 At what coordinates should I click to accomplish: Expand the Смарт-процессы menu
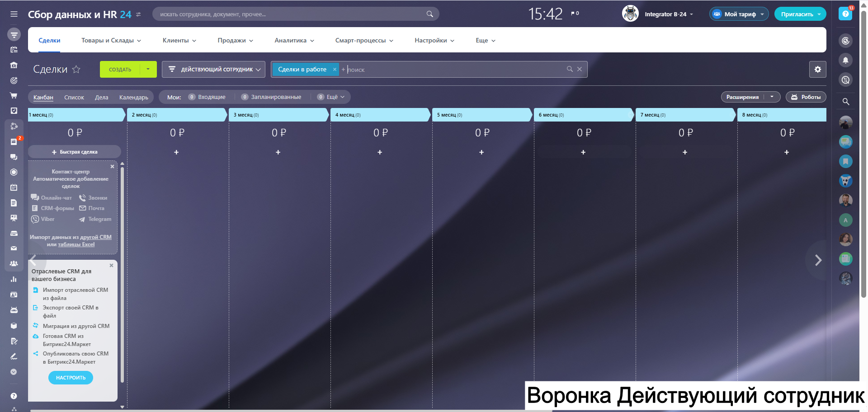364,40
